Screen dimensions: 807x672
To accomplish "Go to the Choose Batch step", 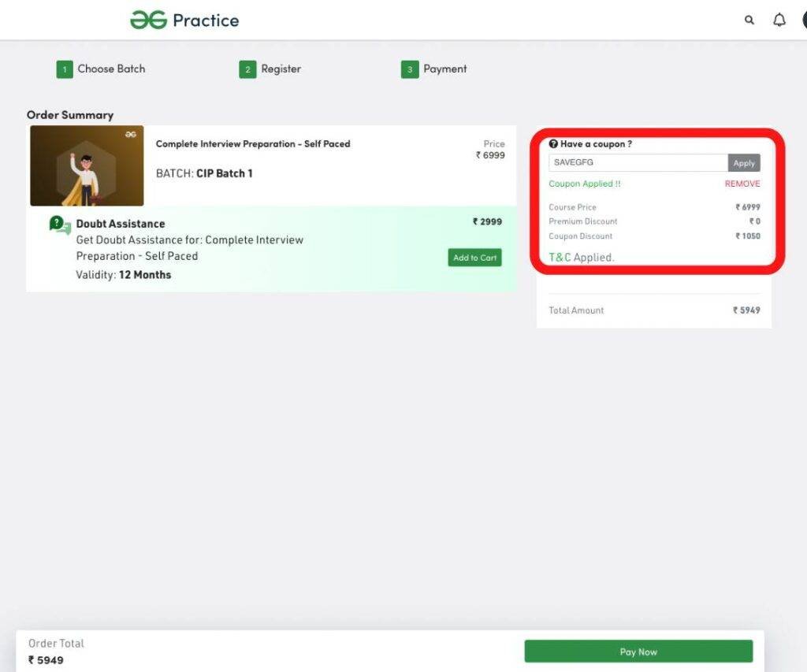I will point(111,69).
